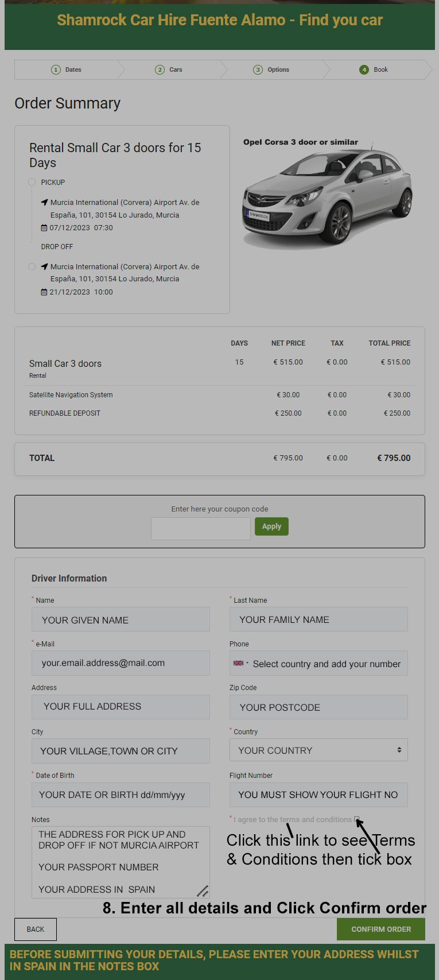Click the Apply coupon button
439x980 pixels.
[x=271, y=526]
